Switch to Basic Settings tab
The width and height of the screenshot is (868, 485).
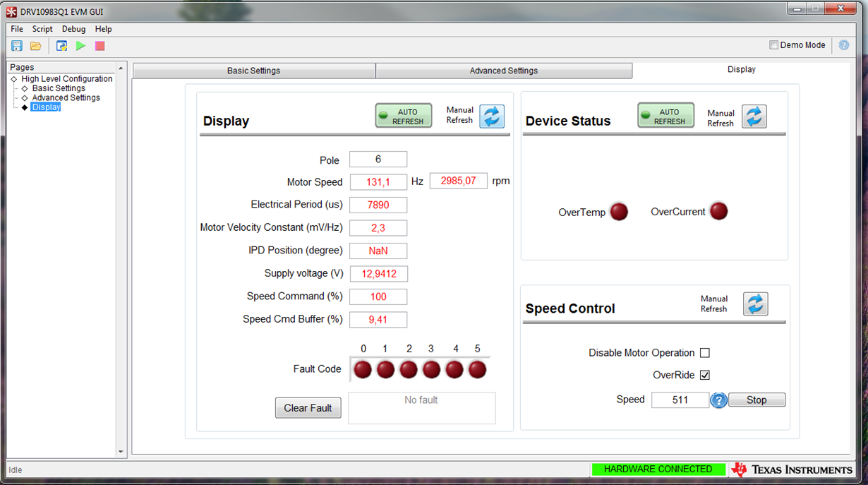(x=254, y=71)
